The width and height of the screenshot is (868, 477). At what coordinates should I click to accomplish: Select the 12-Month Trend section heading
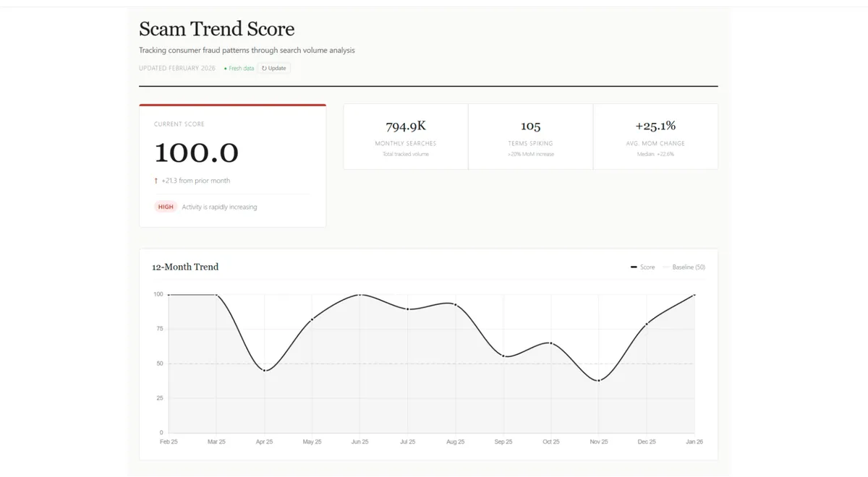tap(185, 267)
